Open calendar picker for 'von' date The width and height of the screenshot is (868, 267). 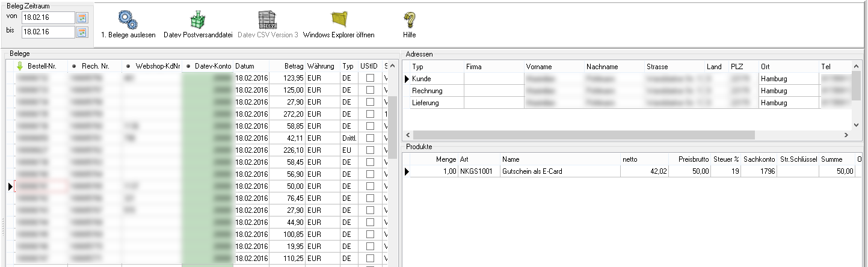[x=82, y=17]
